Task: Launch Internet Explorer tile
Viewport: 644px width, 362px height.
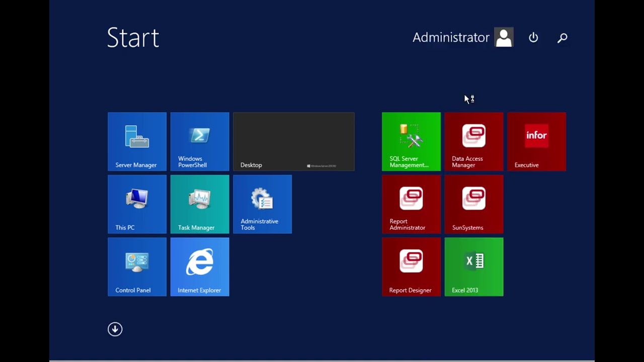Action: [x=200, y=267]
